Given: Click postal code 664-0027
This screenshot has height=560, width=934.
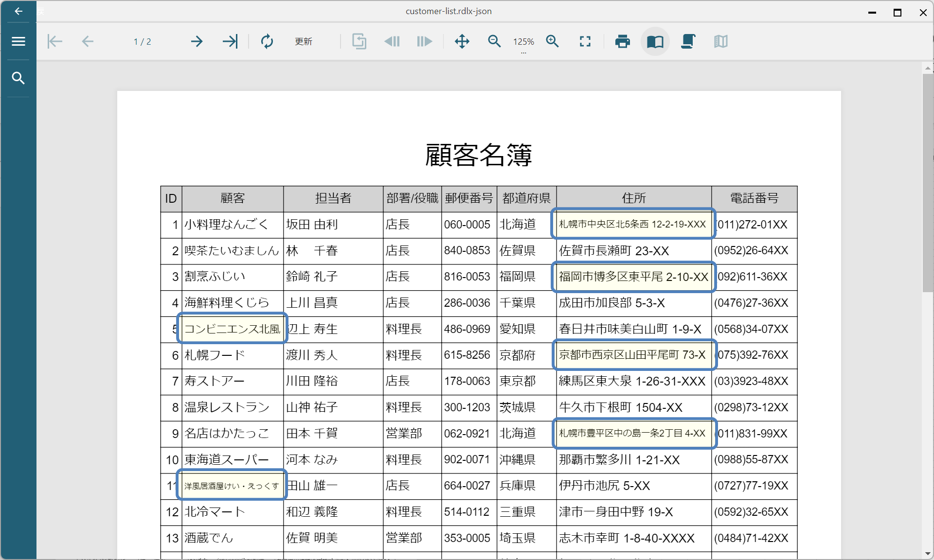Looking at the screenshot, I should (x=467, y=486).
